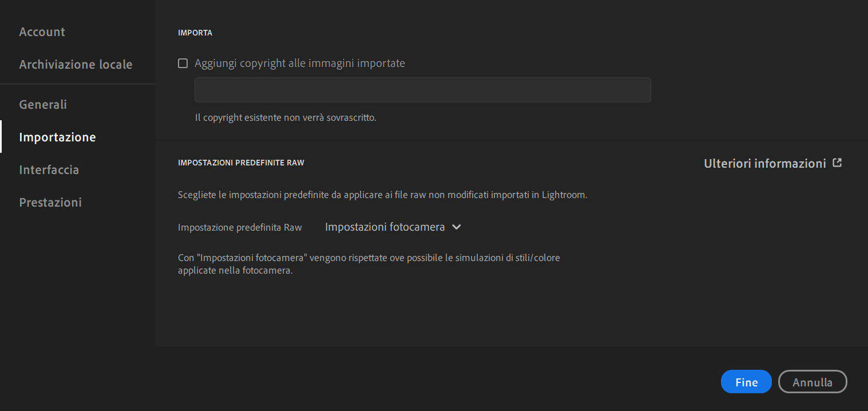Viewport: 868px width, 411px height.
Task: Open the Impostazioni fotocamera dropdown chevron
Action: click(x=456, y=227)
